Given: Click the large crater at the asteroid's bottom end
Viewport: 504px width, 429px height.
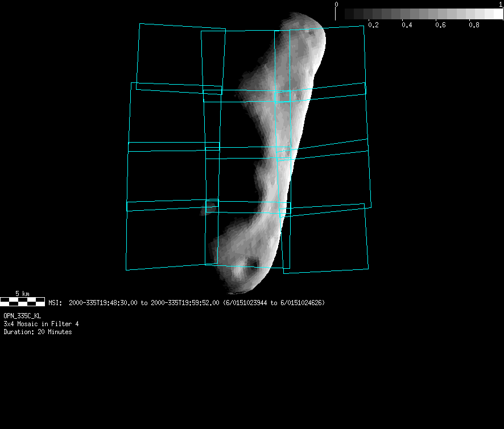Looking at the screenshot, I should coord(249,263).
